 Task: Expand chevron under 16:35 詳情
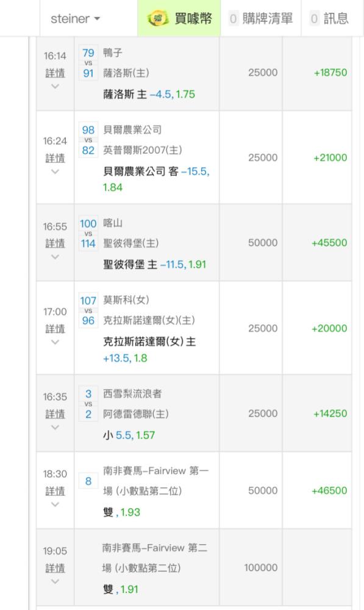(55, 427)
